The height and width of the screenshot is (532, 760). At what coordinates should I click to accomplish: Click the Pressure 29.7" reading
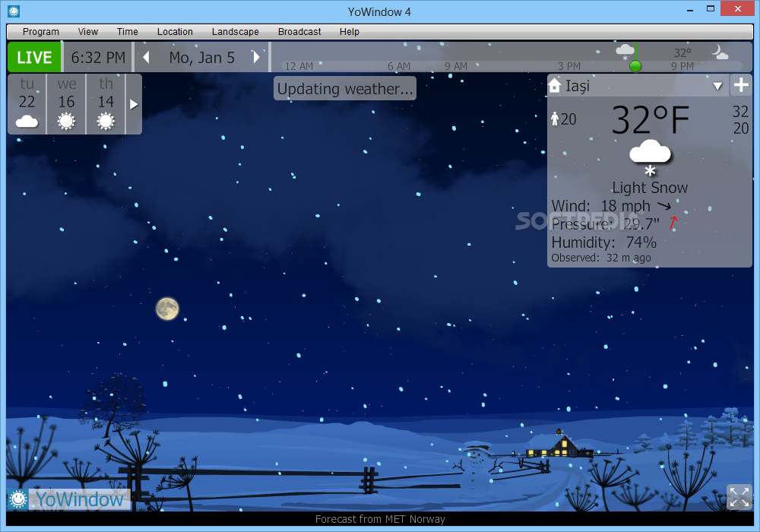606,224
